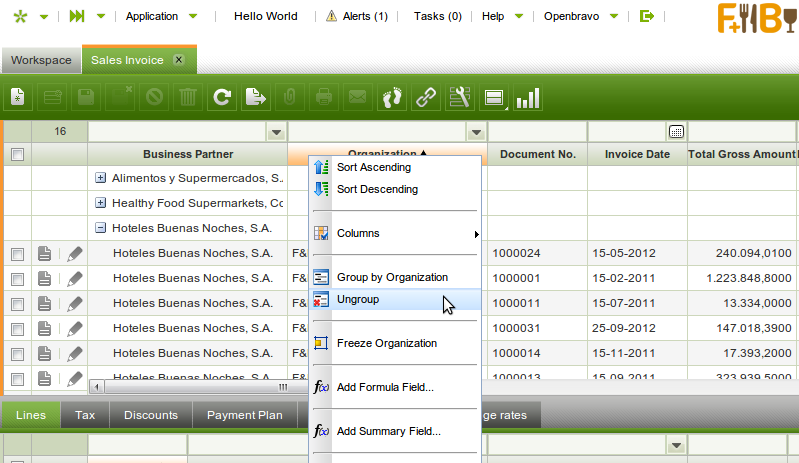Image resolution: width=799 pixels, height=463 pixels.
Task: Check the row checkbox for invoice 1000024
Action: tap(17, 254)
